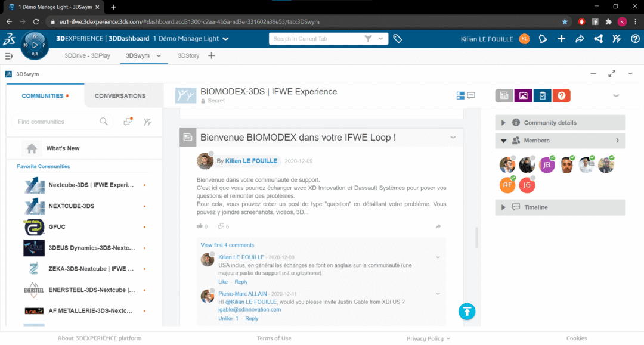Click the Find communities search field

(x=57, y=122)
